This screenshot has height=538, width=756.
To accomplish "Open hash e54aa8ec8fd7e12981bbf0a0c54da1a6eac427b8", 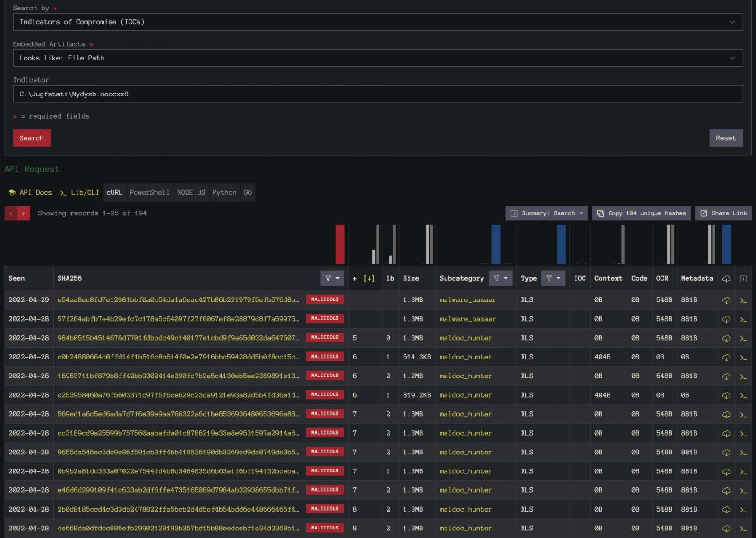I will coord(178,299).
